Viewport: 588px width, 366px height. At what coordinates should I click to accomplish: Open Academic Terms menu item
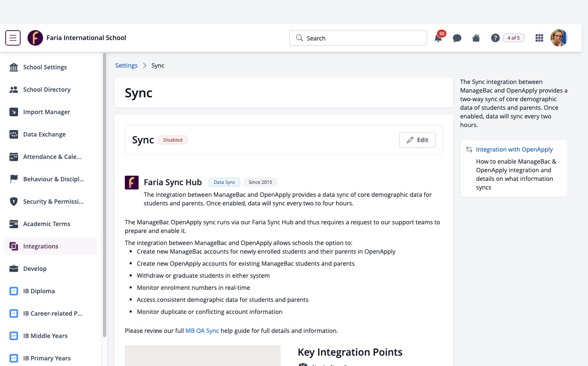tap(51, 224)
